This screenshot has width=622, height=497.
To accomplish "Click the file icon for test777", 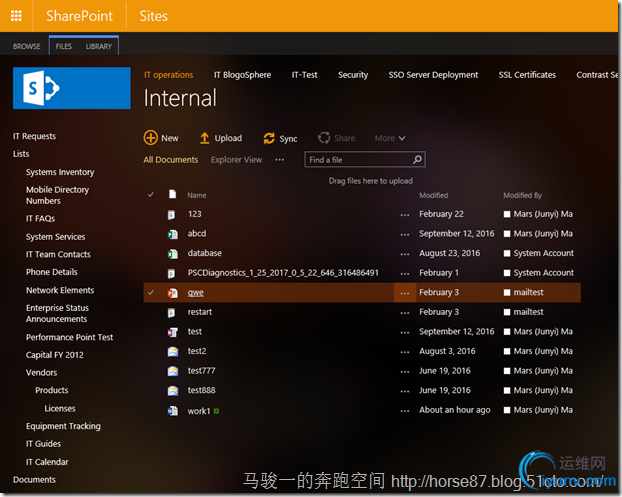I will (x=173, y=371).
